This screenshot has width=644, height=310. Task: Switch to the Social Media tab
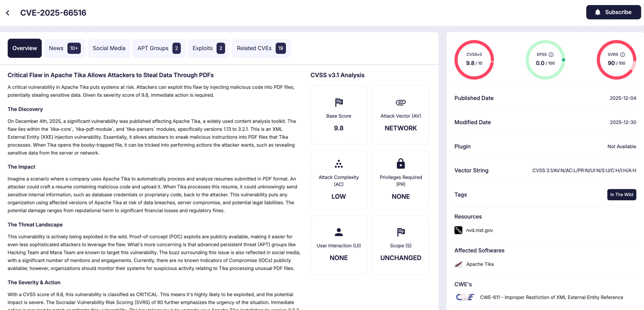click(x=109, y=48)
